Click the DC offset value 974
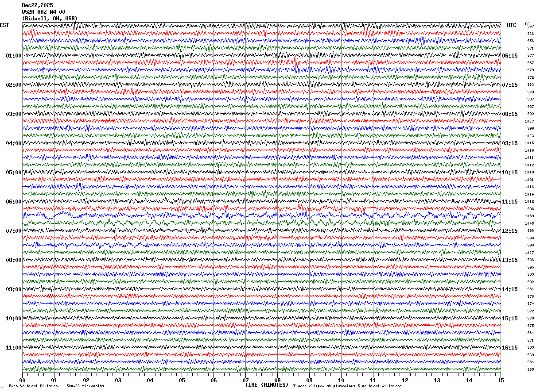 point(530,304)
